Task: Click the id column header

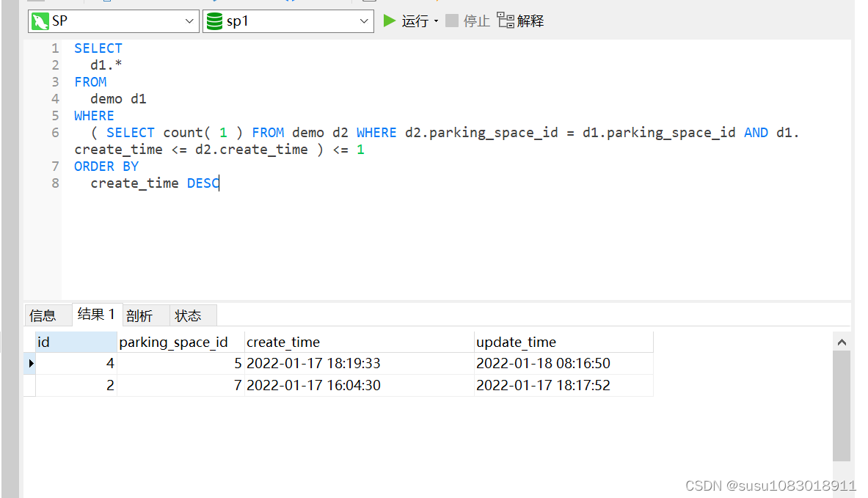Action: click(76, 343)
